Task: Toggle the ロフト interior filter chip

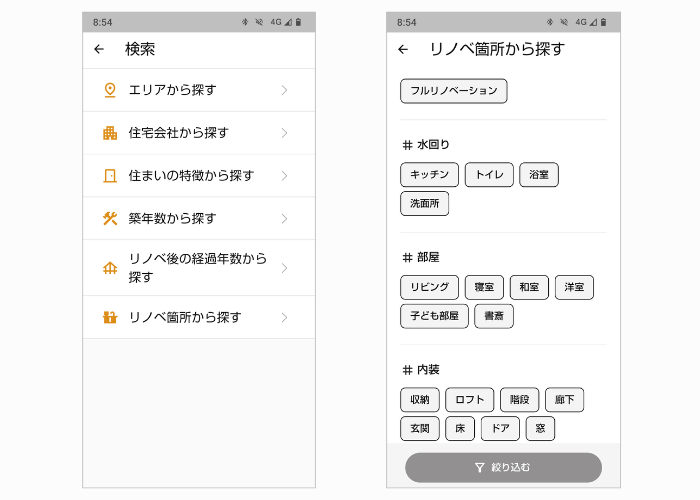Action: [469, 400]
